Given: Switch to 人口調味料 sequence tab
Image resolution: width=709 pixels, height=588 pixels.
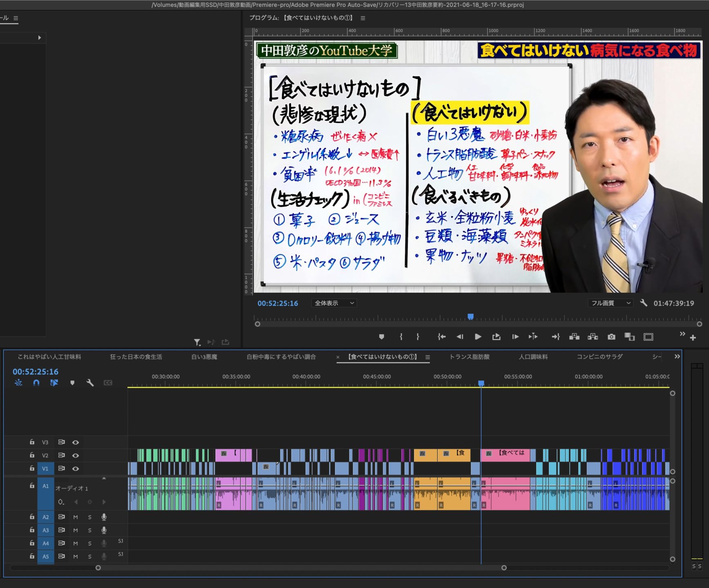Looking at the screenshot, I should point(533,357).
